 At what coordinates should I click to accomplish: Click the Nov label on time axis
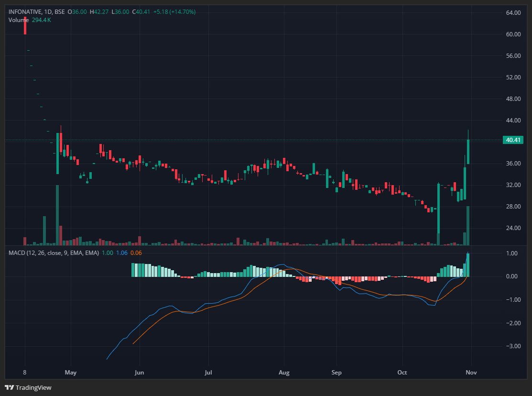[471, 373]
